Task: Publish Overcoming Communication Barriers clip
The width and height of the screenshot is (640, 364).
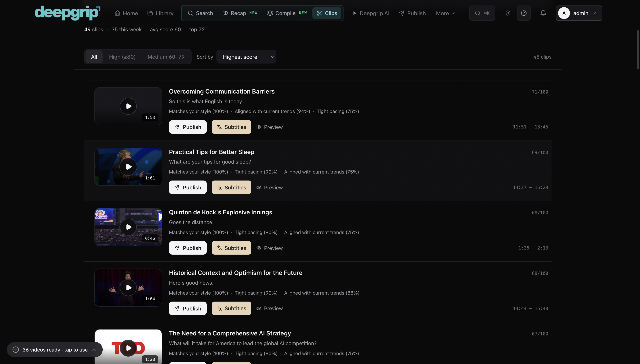Action: point(188,127)
